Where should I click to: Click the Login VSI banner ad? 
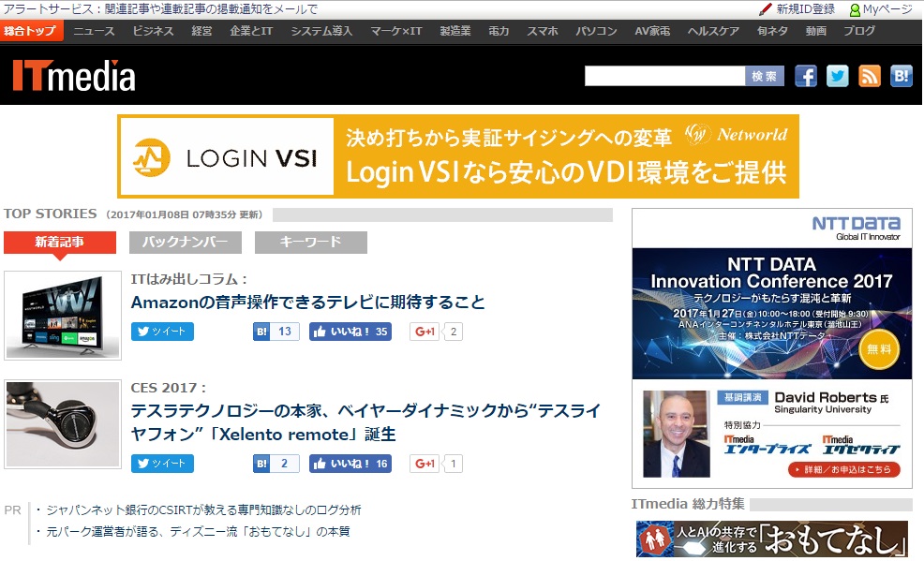458,156
